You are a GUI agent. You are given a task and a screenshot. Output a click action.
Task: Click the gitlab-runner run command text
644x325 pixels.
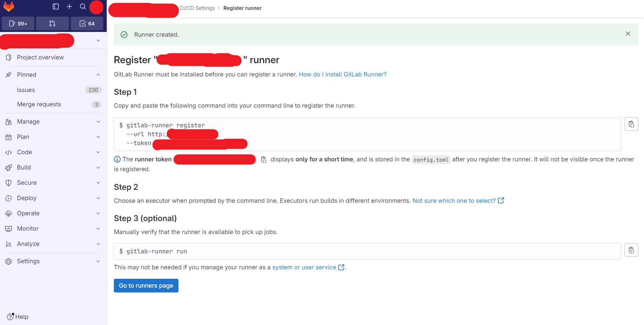pos(157,251)
